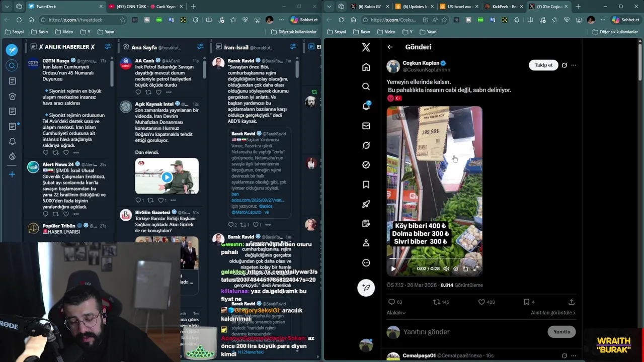Image resolution: width=644 pixels, height=362 pixels.
Task: Open Profile in the X sidebar
Action: (x=366, y=243)
